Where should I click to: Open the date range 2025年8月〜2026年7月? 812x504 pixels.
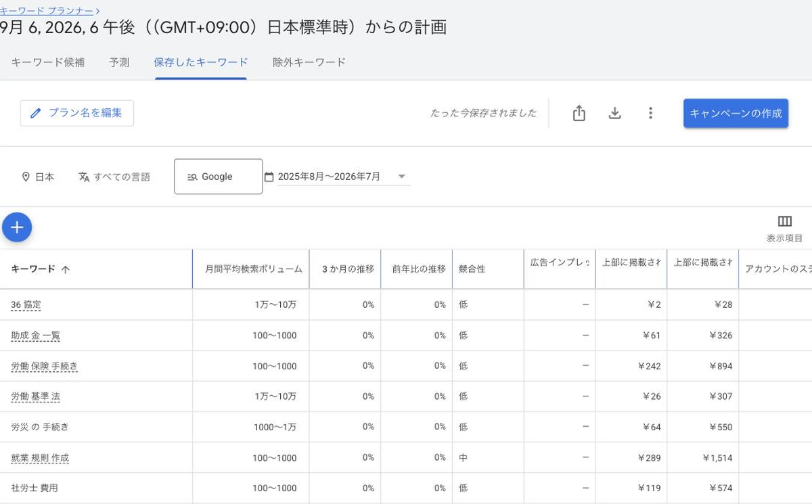337,177
